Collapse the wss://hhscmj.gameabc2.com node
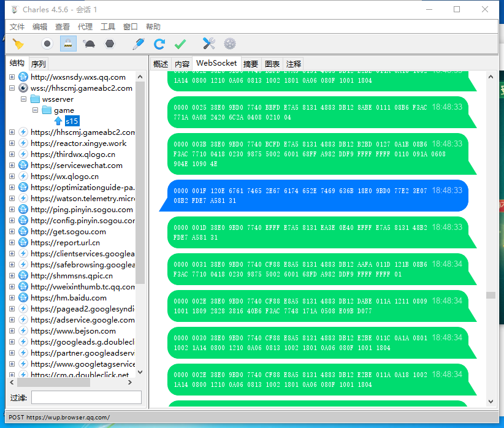 12,88
